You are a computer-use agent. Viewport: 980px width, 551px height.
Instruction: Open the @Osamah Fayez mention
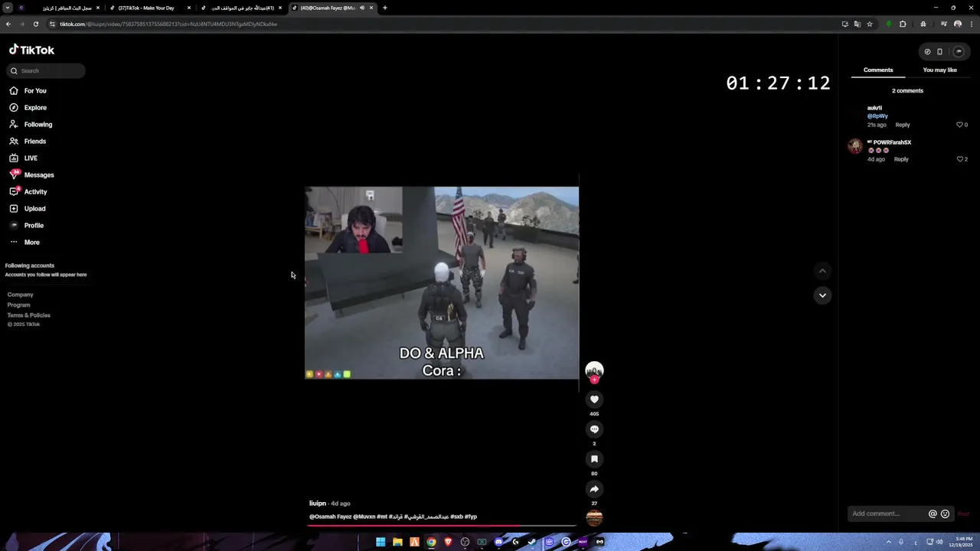point(330,517)
